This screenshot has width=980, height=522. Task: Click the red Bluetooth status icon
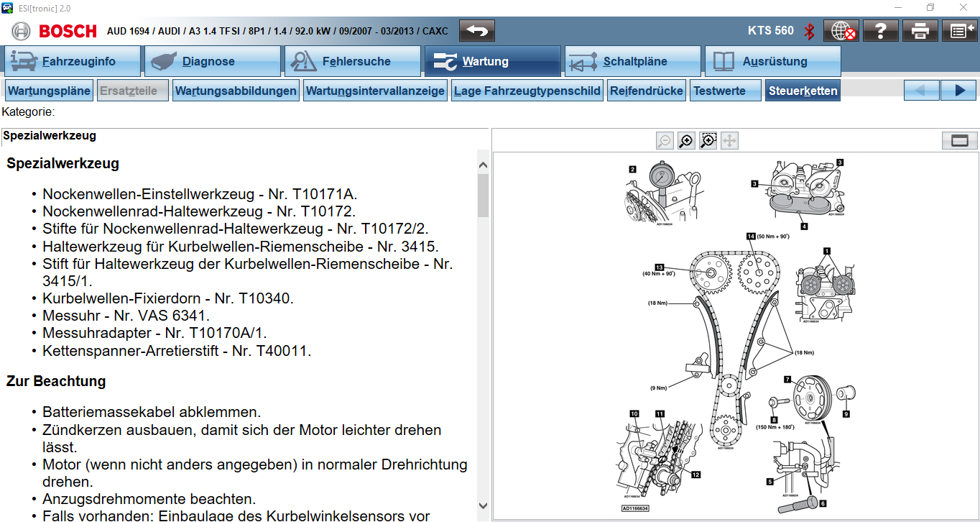(x=809, y=31)
